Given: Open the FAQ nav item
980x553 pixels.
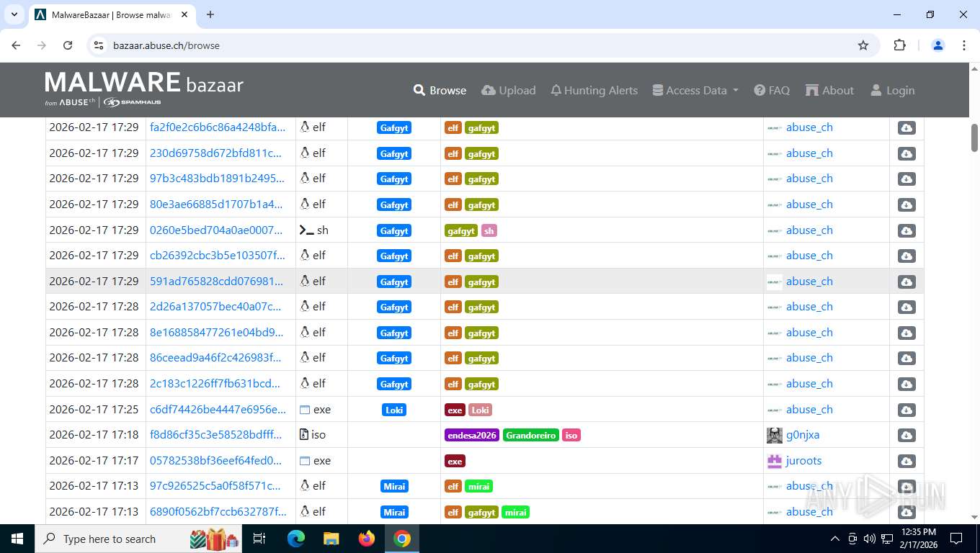Looking at the screenshot, I should (772, 90).
